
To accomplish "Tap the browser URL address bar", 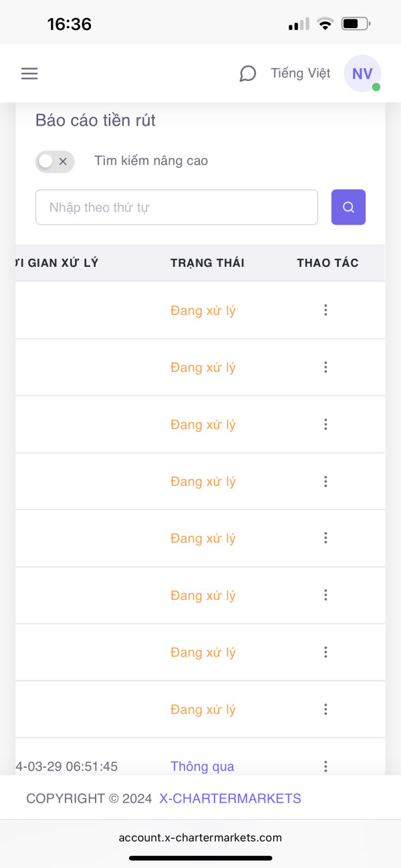I will pyautogui.click(x=200, y=837).
